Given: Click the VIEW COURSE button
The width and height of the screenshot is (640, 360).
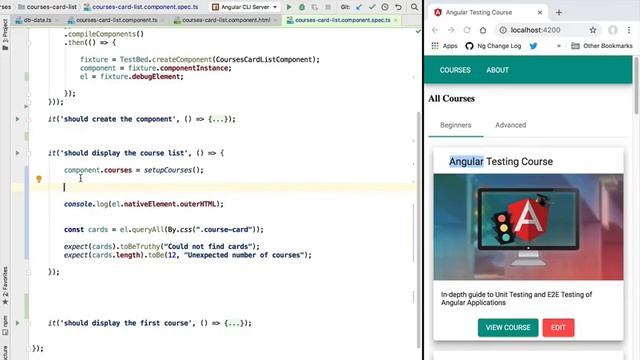Looking at the screenshot, I should 508,327.
